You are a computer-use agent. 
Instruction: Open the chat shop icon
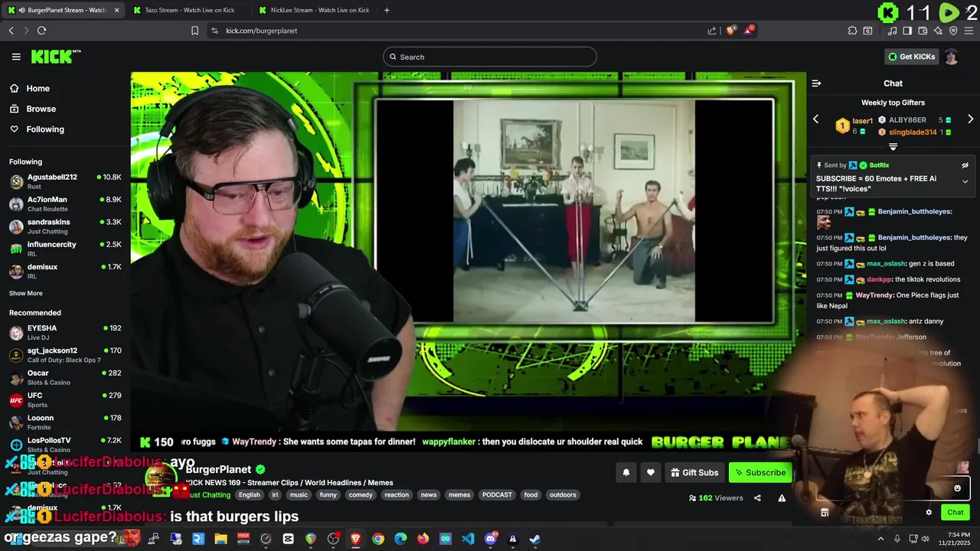pos(825,513)
